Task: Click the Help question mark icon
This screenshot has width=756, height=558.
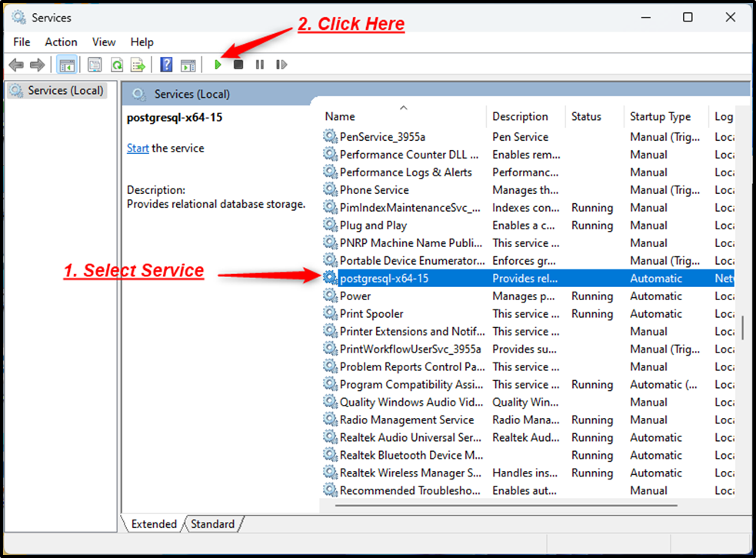Action: pyautogui.click(x=166, y=64)
